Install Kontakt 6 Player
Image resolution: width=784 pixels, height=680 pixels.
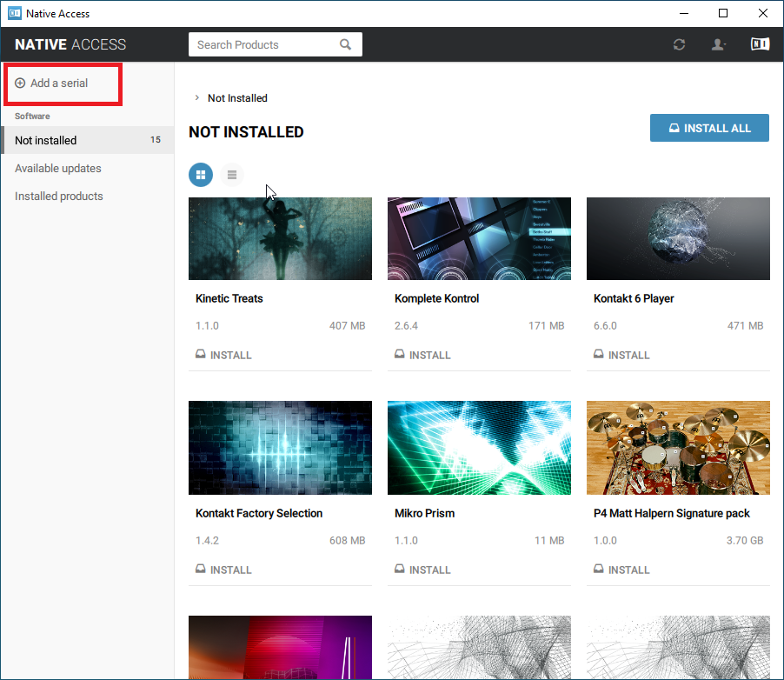tap(621, 355)
